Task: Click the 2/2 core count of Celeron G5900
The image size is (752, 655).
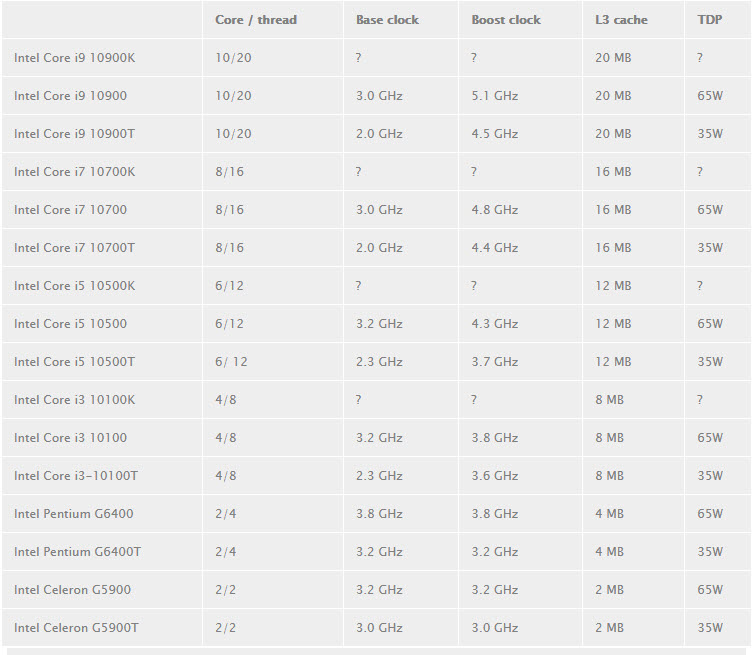Action: click(225, 590)
